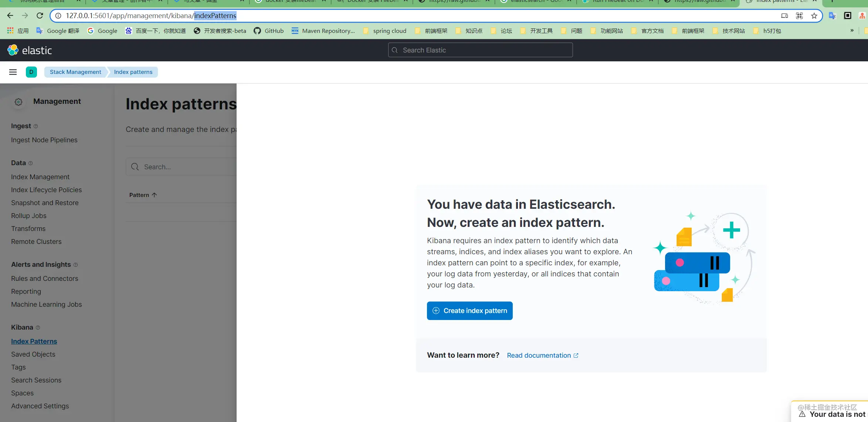Open Index Management in the sidebar
The image size is (868, 422).
[40, 177]
